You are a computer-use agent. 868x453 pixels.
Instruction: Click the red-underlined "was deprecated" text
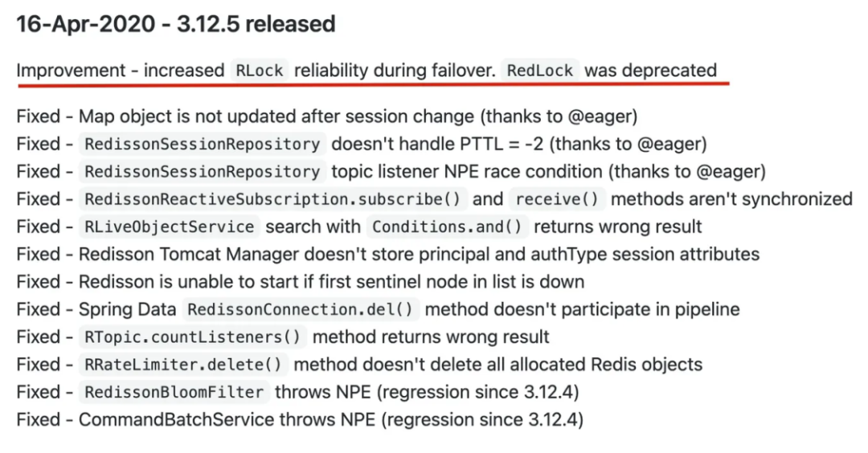[x=650, y=71]
